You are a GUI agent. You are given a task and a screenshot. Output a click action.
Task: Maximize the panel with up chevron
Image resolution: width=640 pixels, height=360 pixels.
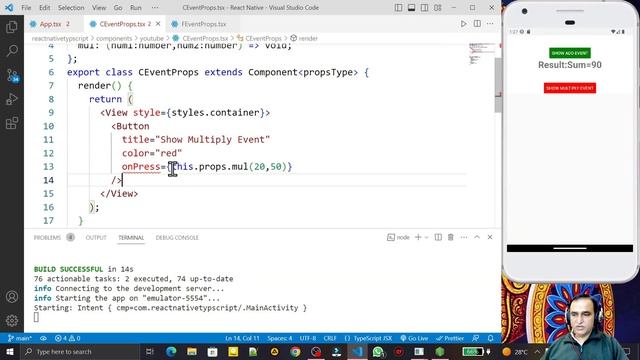pyautogui.click(x=477, y=237)
